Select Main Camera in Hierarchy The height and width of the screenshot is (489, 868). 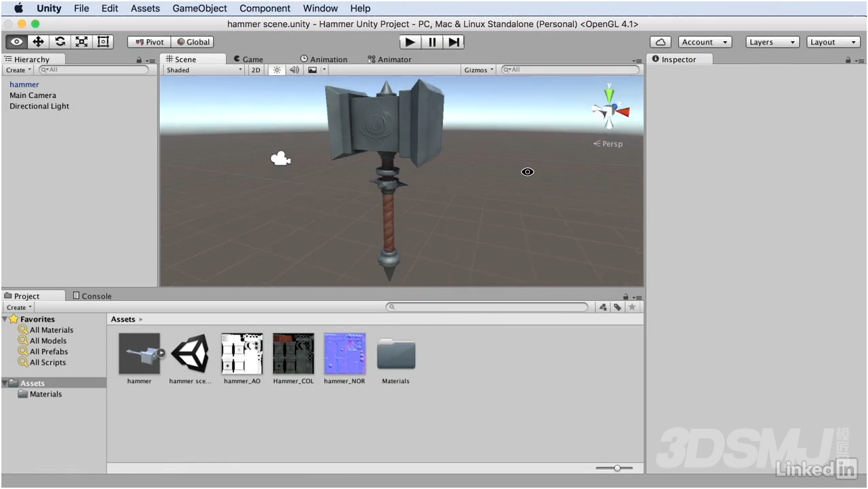point(32,95)
